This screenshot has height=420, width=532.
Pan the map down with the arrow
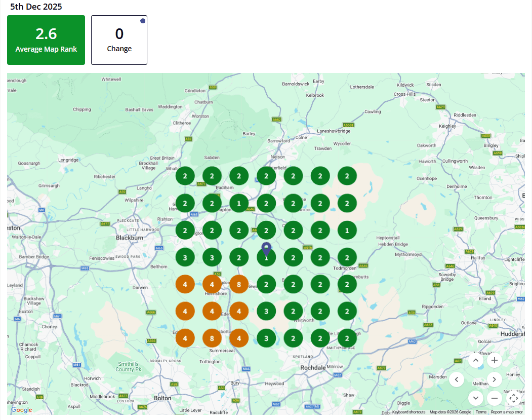coord(475,398)
